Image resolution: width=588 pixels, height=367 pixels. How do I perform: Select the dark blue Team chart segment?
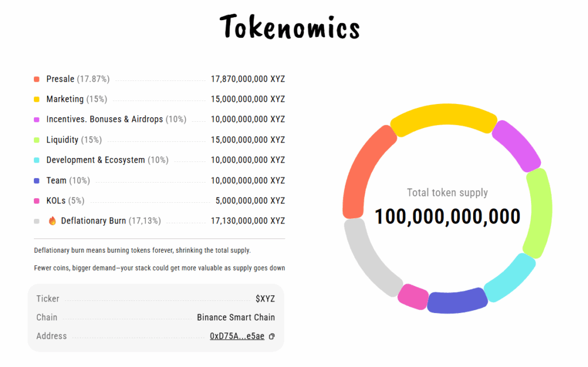[457, 302]
